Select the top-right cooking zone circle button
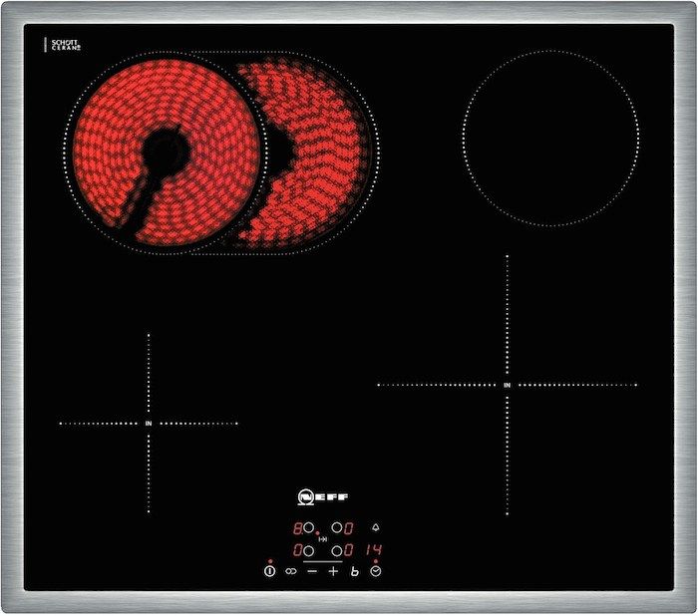 (x=338, y=527)
